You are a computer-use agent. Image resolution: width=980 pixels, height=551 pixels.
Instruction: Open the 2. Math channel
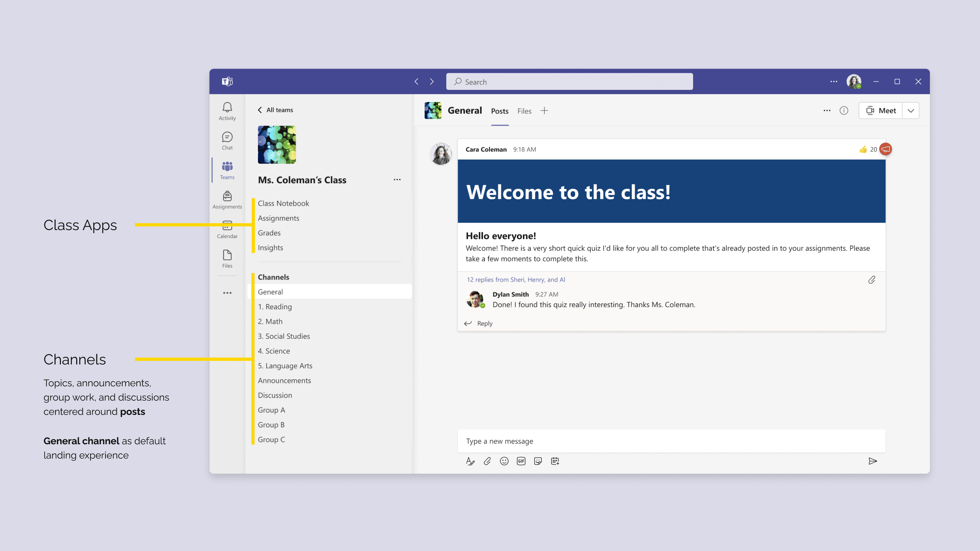(x=270, y=321)
